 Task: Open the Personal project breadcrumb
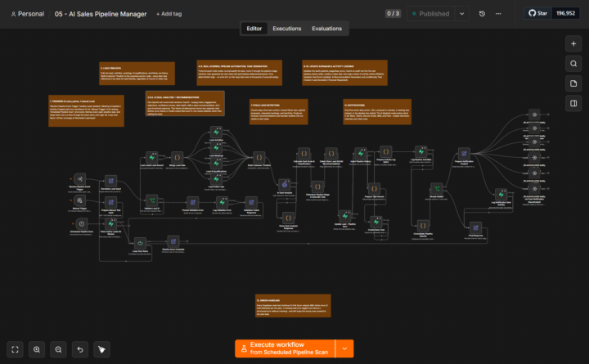[28, 14]
